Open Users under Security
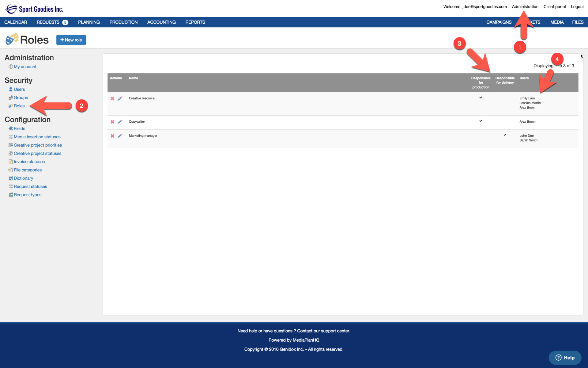Viewport: 588px width, 368px height. point(19,89)
